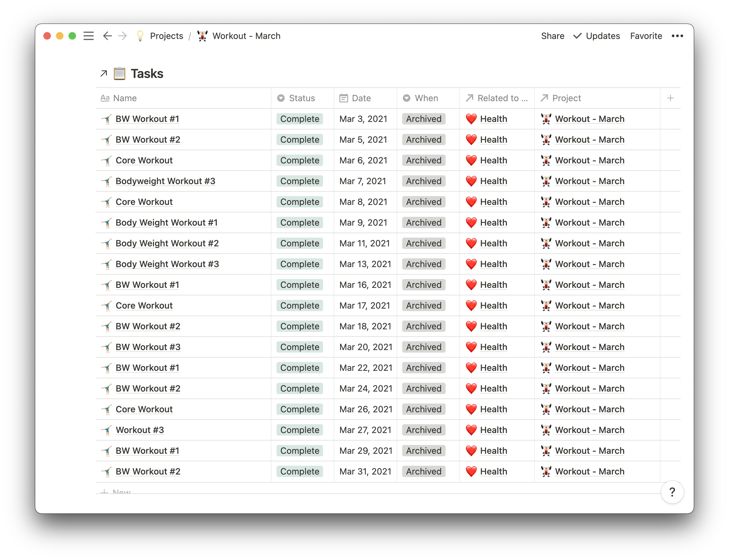Click Complete status tag for Workout #3
Image resolution: width=729 pixels, height=560 pixels.
299,430
